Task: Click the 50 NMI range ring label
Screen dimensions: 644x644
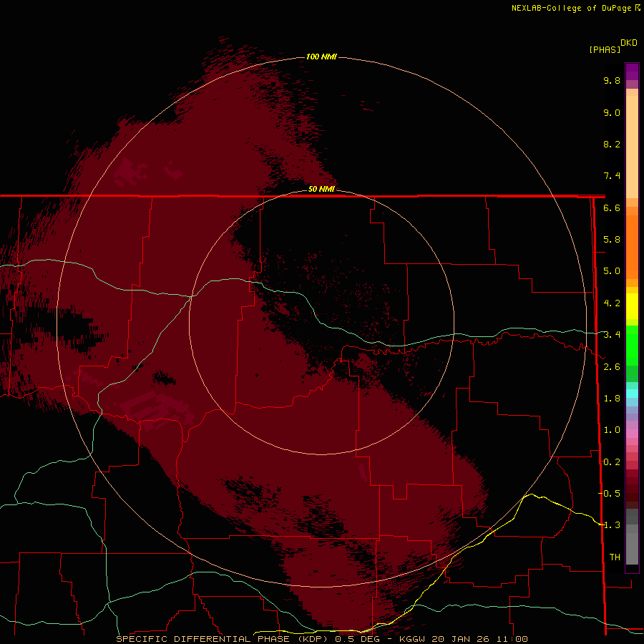Action: (x=321, y=189)
